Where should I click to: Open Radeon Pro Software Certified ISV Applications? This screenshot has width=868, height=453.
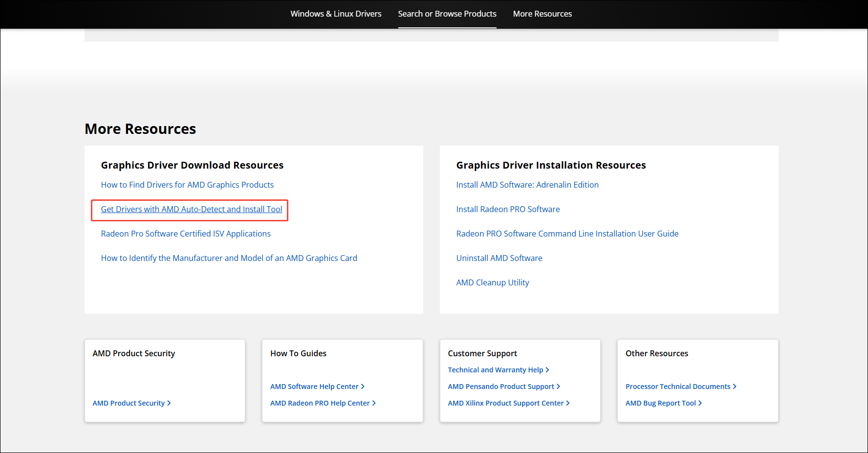[x=186, y=234]
